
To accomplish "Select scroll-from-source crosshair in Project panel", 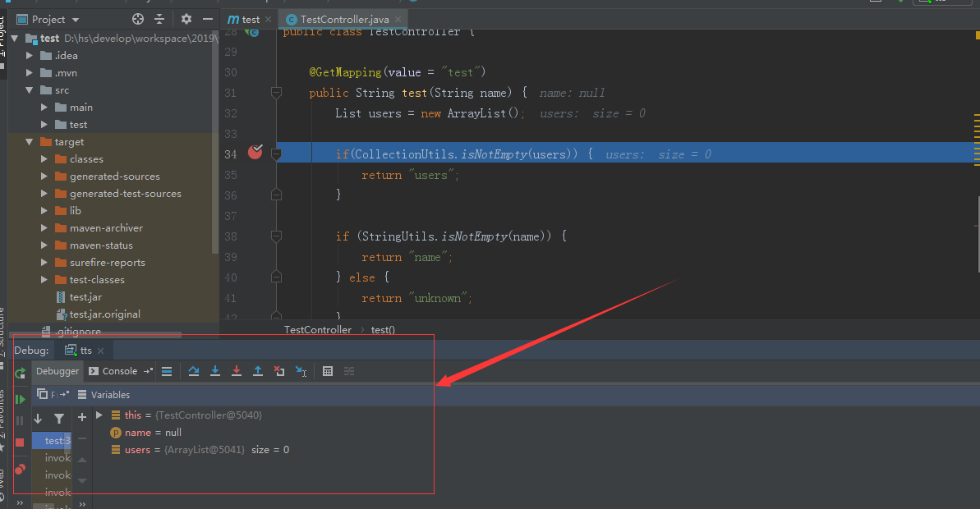I will pos(136,18).
